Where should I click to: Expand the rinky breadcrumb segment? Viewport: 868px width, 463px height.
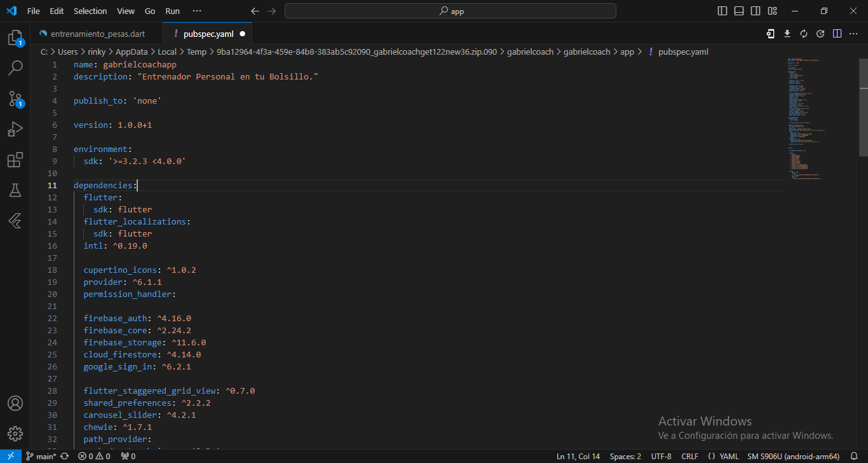[x=97, y=52]
